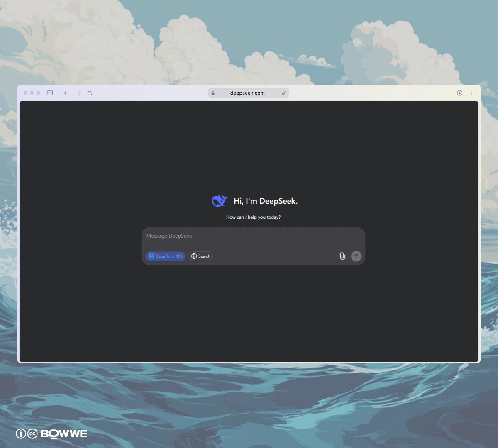Viewport: 498px width, 448px height.
Task: Click the middle minimize window dot
Action: [x=32, y=93]
